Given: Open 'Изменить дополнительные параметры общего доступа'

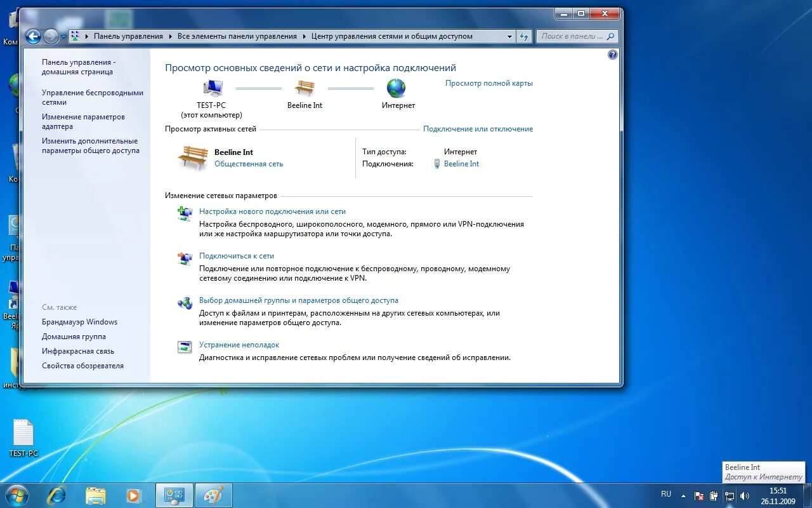Looking at the screenshot, I should pyautogui.click(x=91, y=145).
